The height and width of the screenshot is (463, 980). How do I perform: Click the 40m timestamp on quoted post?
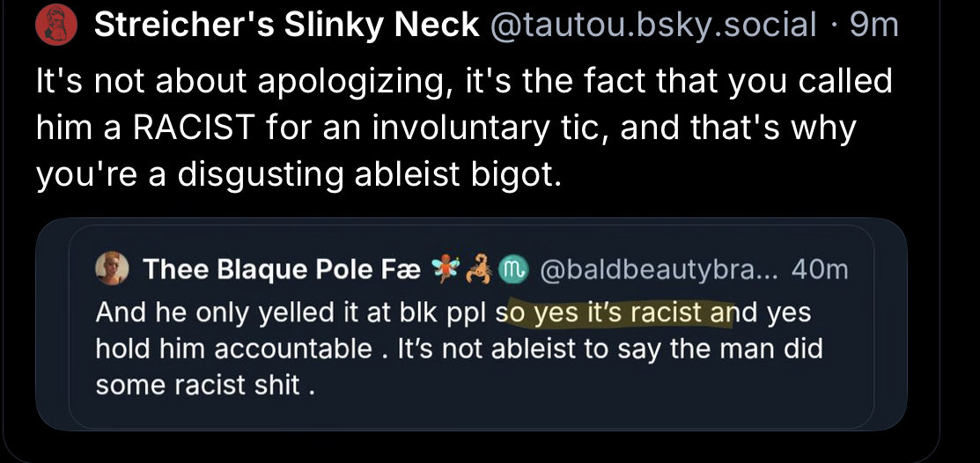(x=819, y=268)
